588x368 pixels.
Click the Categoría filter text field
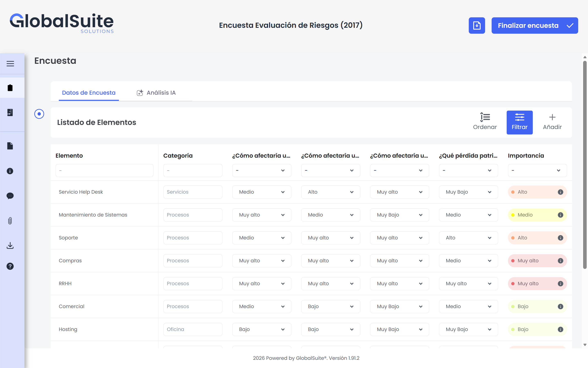193,170
